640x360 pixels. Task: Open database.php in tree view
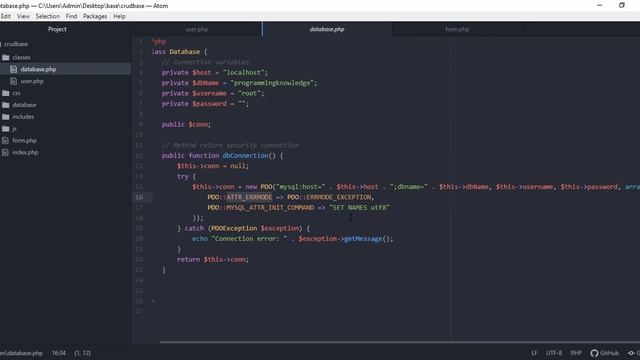[38, 69]
